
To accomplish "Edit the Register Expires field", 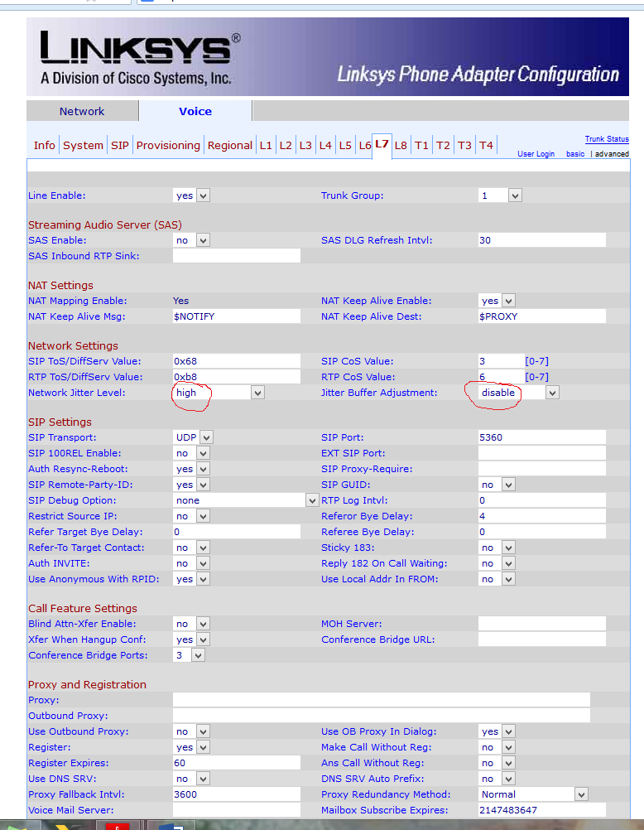I will click(237, 763).
